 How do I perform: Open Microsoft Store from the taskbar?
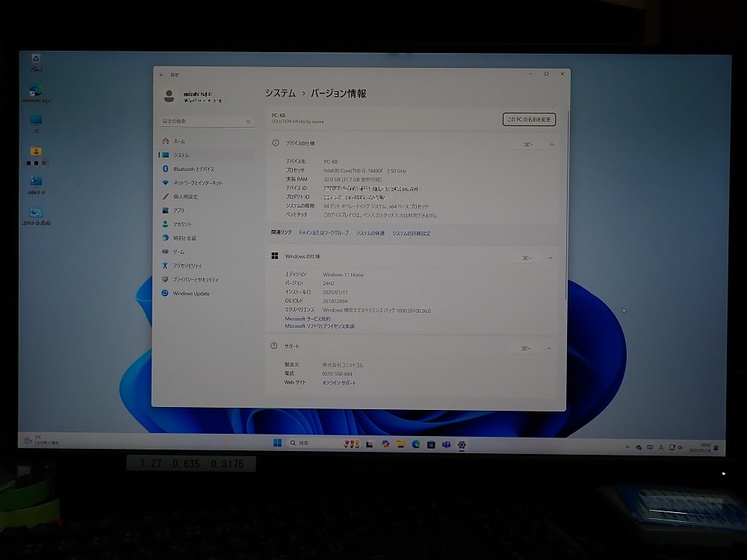(x=431, y=445)
